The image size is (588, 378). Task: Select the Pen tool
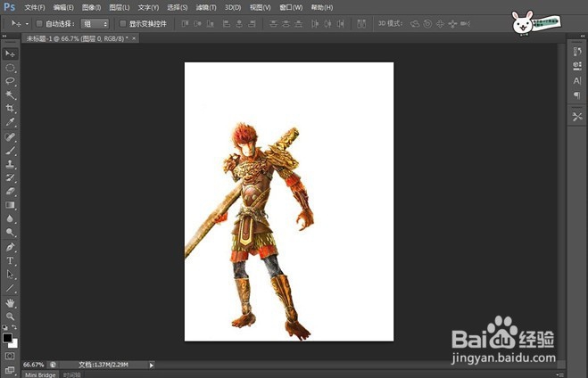click(x=10, y=247)
